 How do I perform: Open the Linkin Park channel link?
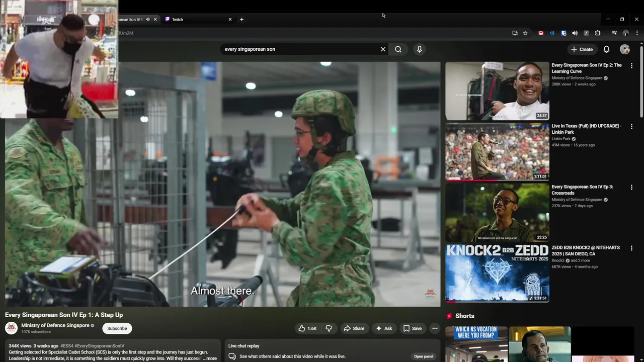[560, 139]
